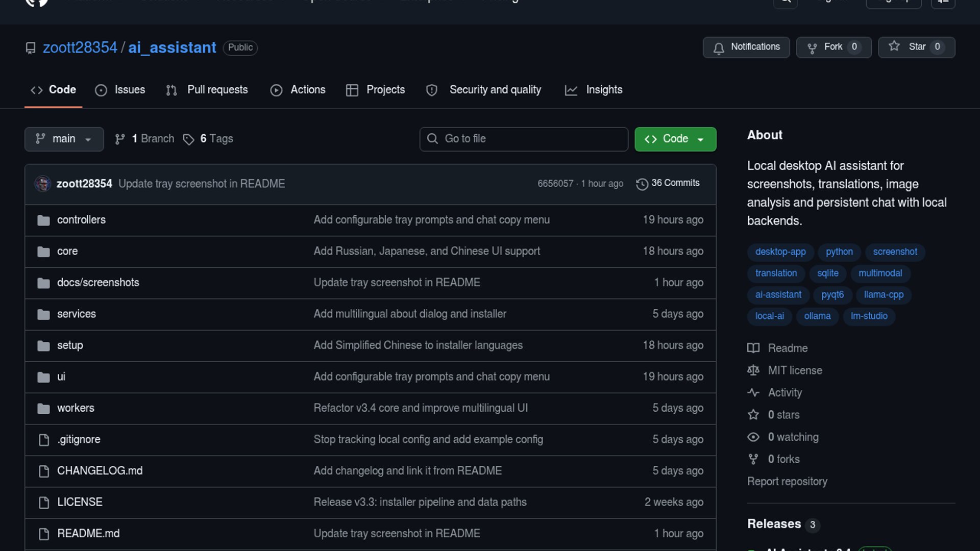The width and height of the screenshot is (980, 551).
Task: View the repository Activity link
Action: pos(785,393)
